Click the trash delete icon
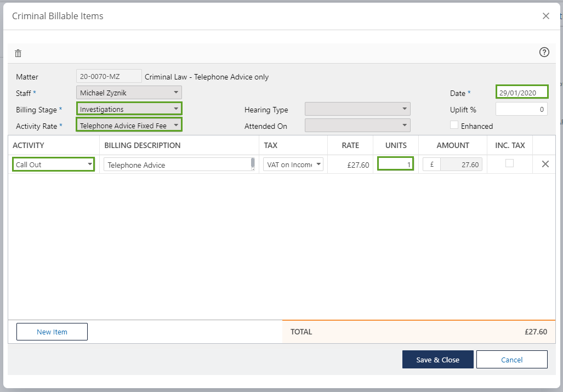This screenshot has width=563, height=392. coord(18,53)
